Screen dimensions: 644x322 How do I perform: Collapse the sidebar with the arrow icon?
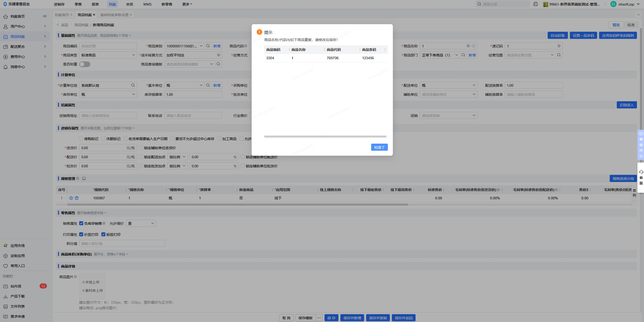(45, 16)
